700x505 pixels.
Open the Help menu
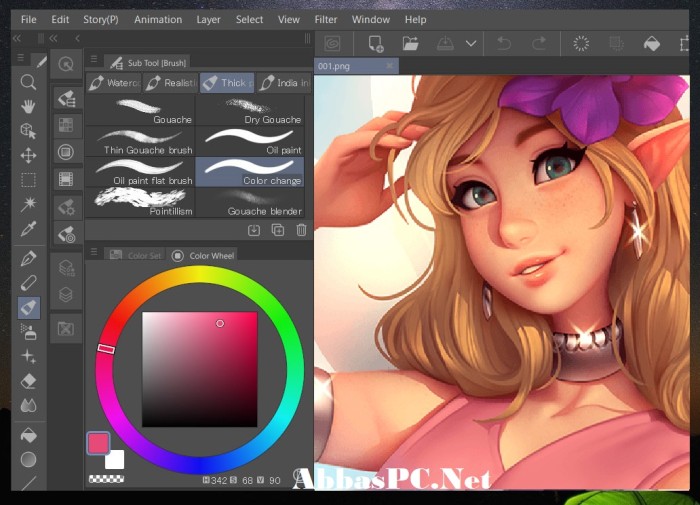coord(416,20)
